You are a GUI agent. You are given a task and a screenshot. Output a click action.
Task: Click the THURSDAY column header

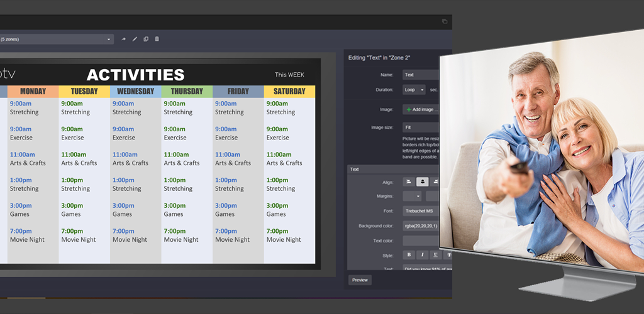pos(187,92)
